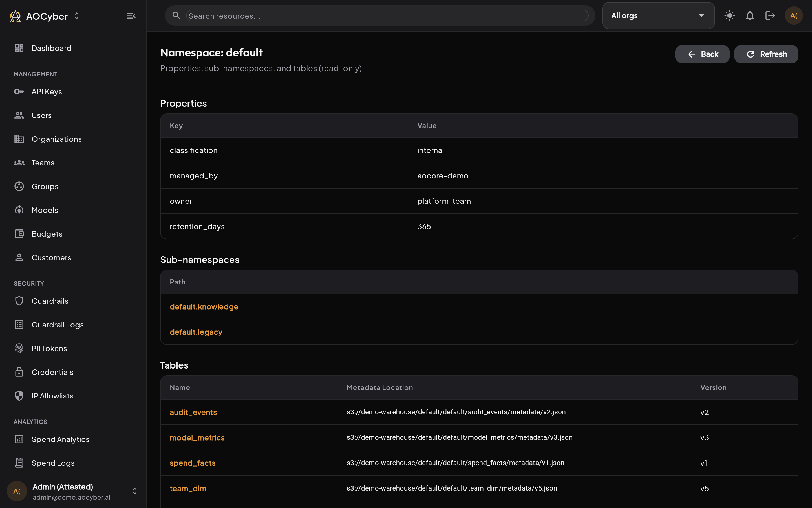Click the Credentials lock icon
The image size is (812, 508).
tap(19, 372)
